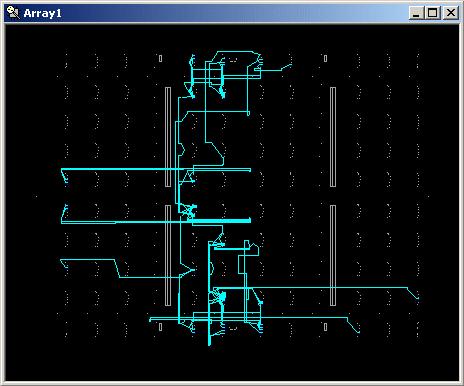Minimize the Array1 window
Screen dimensions: 464x386
tap(416, 13)
